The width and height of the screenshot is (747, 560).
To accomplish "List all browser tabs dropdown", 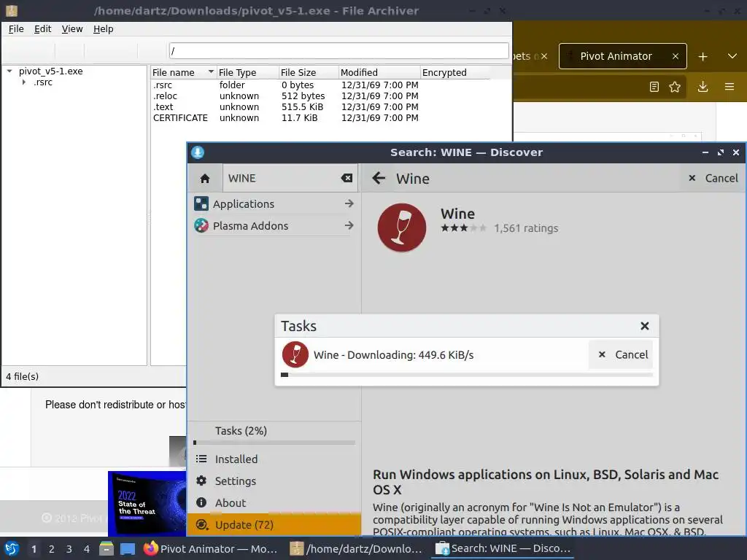I will [732, 56].
